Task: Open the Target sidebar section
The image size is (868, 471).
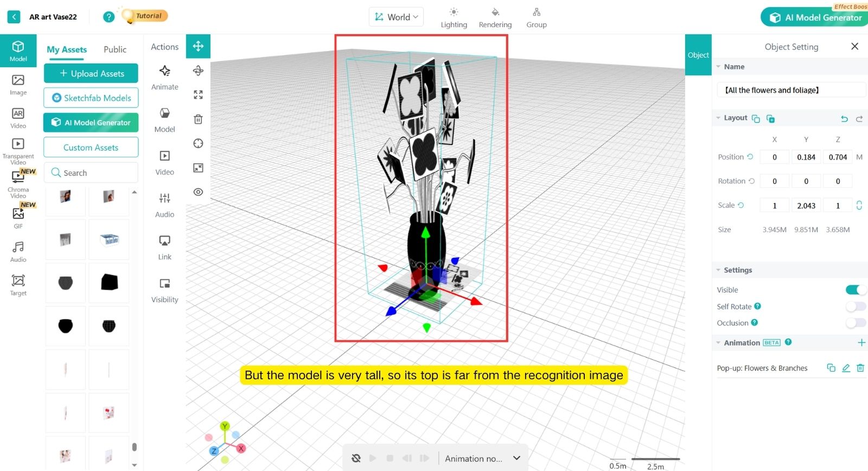Action: [18, 285]
